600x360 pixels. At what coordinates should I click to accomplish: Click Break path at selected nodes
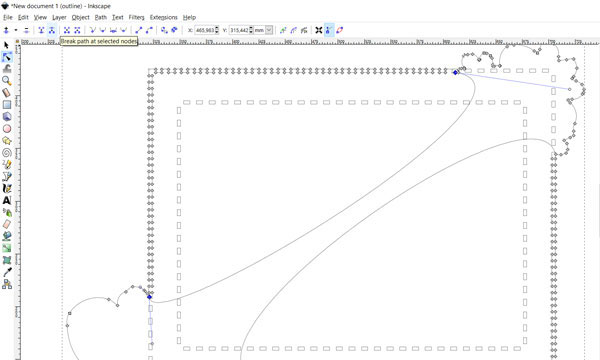(52, 30)
